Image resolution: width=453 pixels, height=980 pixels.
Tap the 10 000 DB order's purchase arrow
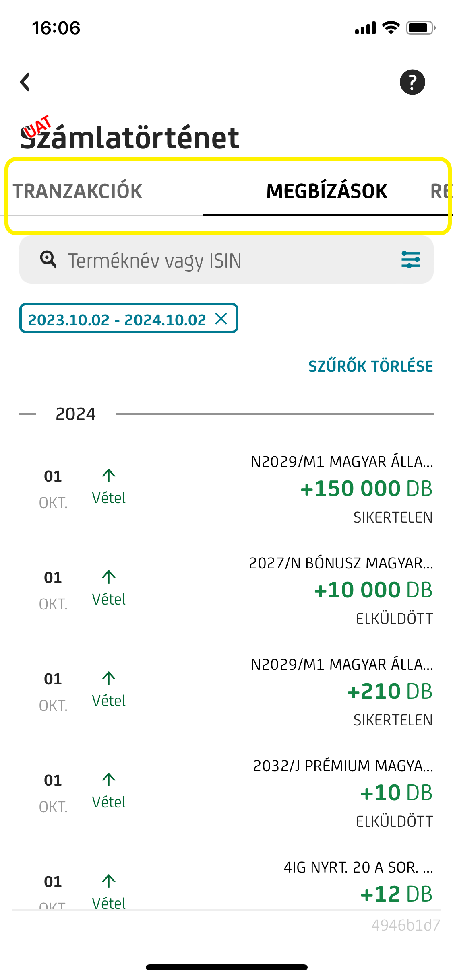(x=109, y=577)
